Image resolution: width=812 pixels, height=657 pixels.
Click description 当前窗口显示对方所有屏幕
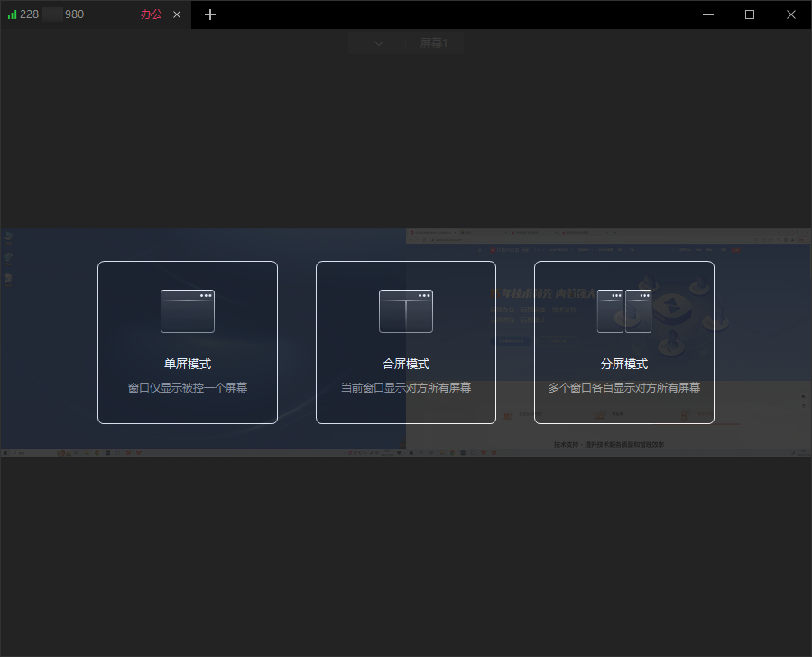click(406, 388)
